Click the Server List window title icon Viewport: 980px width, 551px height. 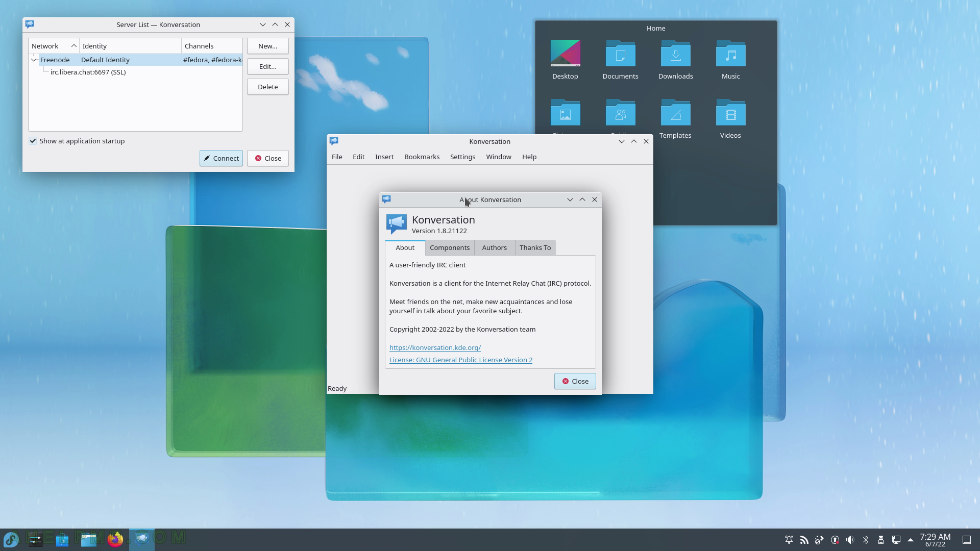click(x=30, y=24)
